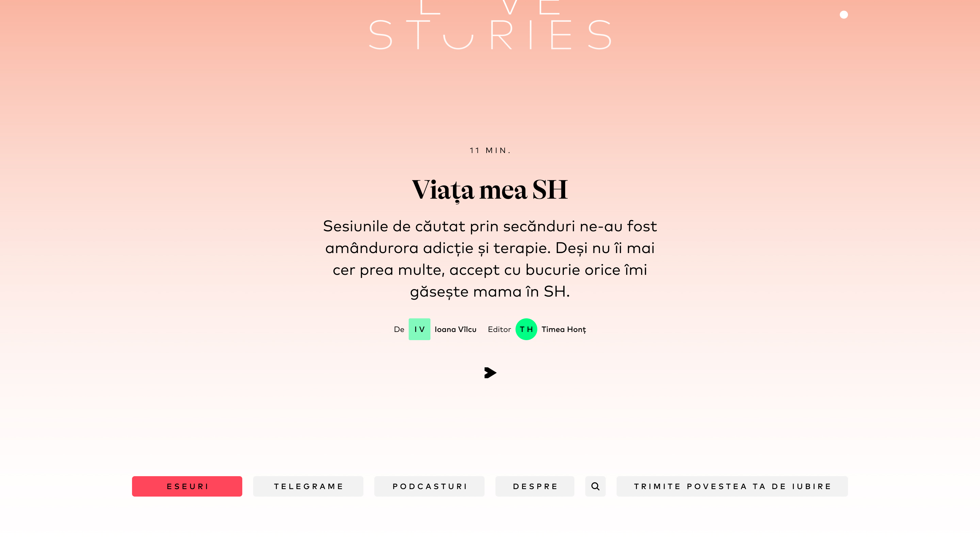
Task: Click the "Editor" label in the byline
Action: click(499, 329)
